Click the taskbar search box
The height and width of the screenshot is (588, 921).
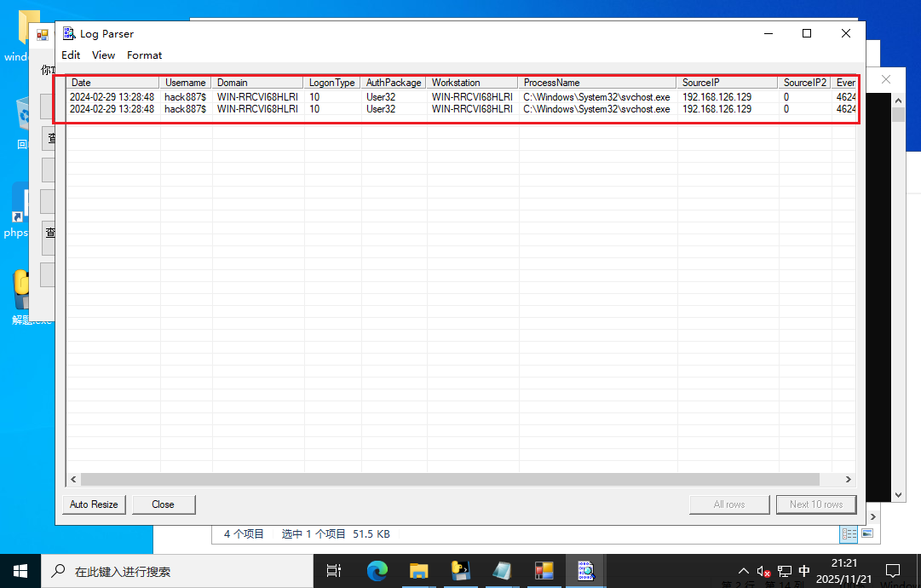(177, 571)
